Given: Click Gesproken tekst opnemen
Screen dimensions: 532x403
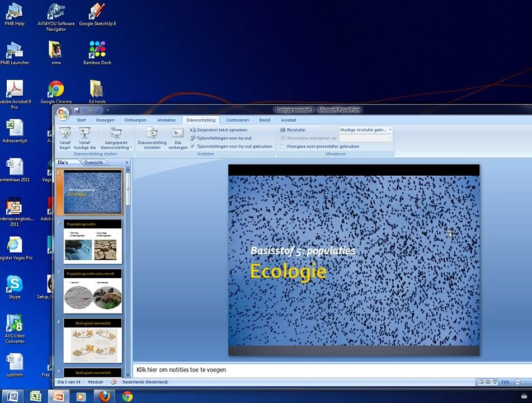Looking at the screenshot, I should [x=219, y=130].
